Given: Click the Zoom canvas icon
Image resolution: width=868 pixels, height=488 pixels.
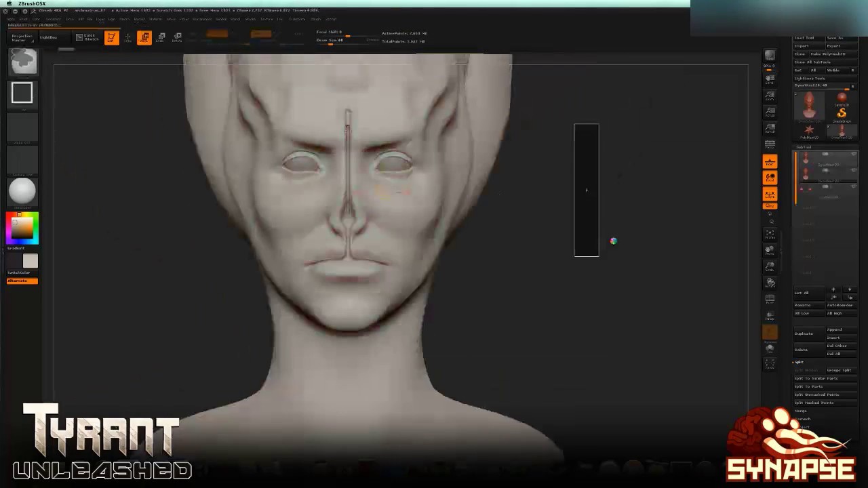Looking at the screenshot, I should pos(770,96).
